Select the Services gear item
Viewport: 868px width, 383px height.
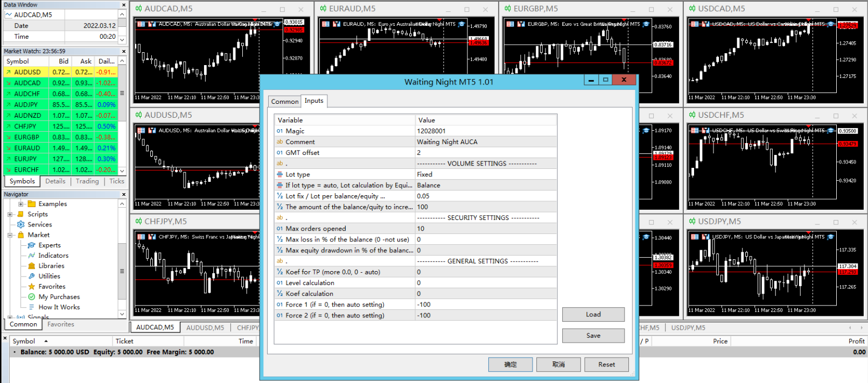(21, 224)
